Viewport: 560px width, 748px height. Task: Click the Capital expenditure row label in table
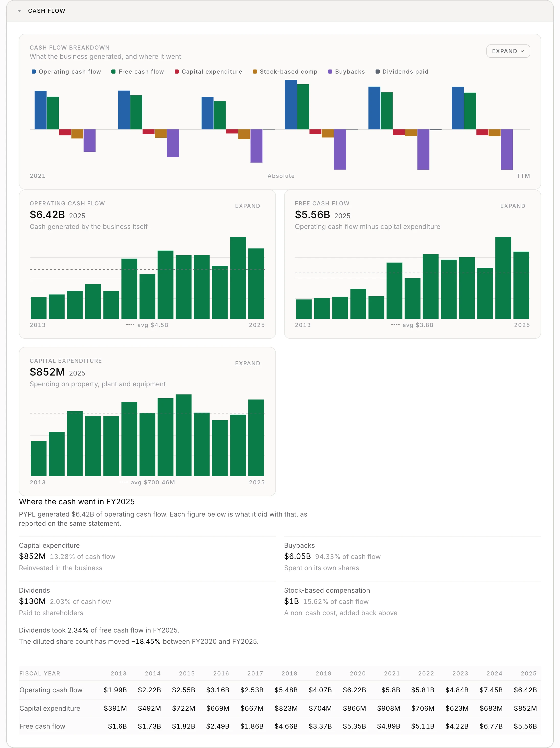click(x=50, y=708)
